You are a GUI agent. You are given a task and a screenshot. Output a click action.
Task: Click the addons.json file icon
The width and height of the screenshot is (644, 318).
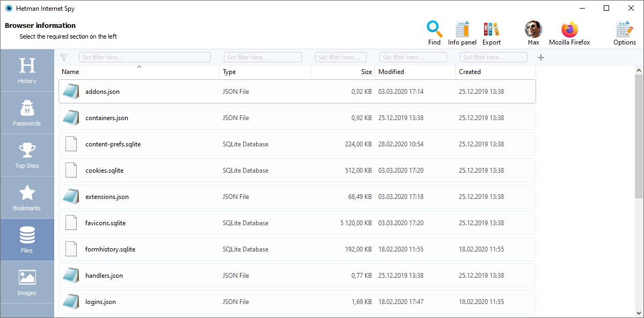(71, 92)
